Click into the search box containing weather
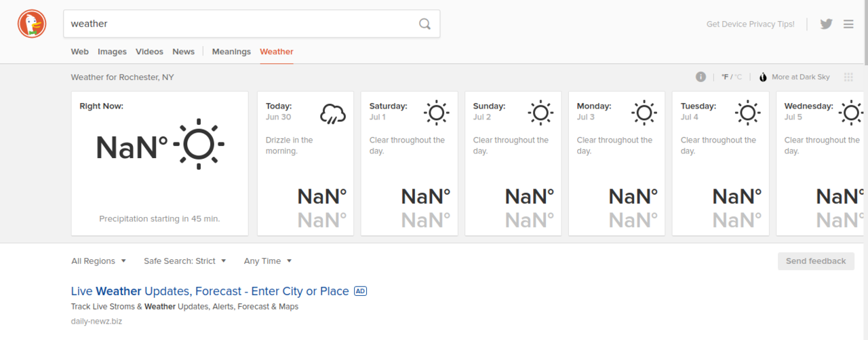 (x=237, y=24)
